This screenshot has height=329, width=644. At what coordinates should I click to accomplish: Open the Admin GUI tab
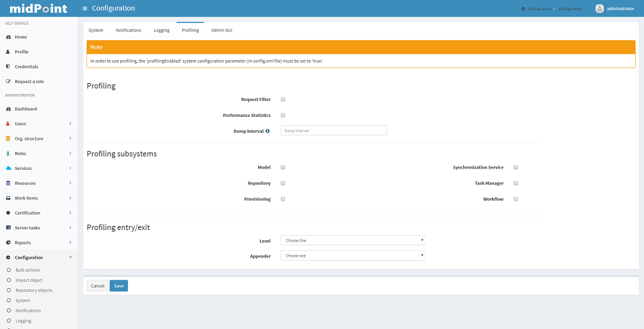pyautogui.click(x=222, y=30)
